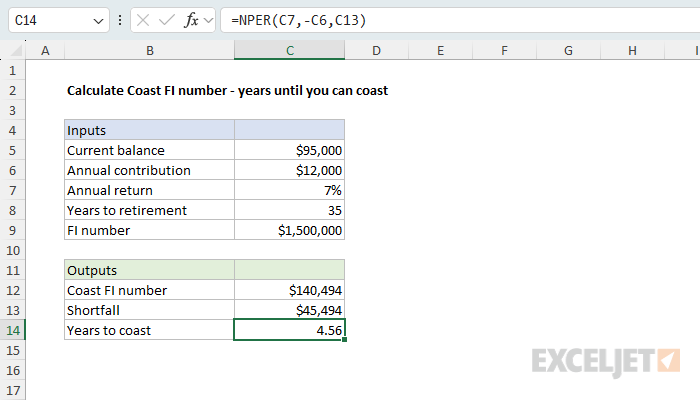Select row 3 header
The image size is (700, 400).
click(x=12, y=110)
